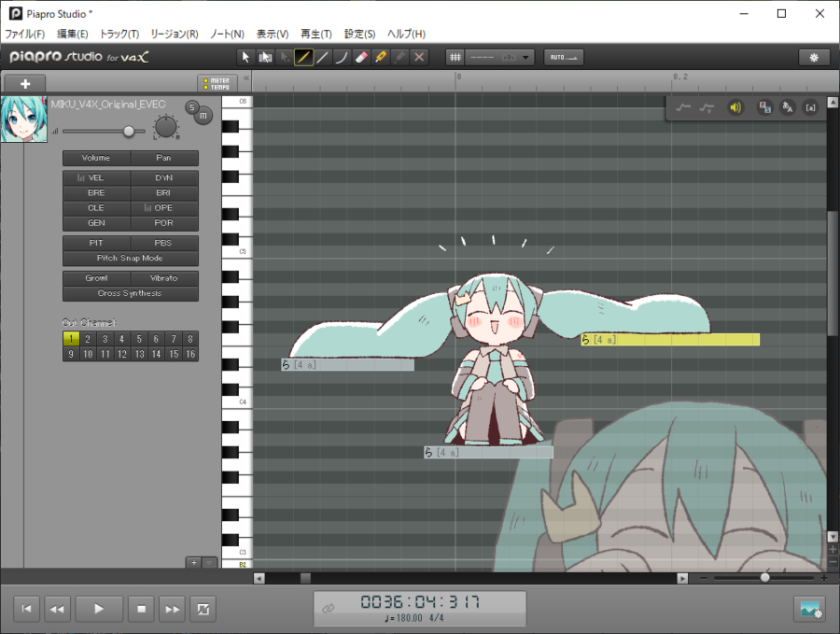The width and height of the screenshot is (840, 634).
Task: Select the yellow cutter knife tool
Action: point(381,57)
